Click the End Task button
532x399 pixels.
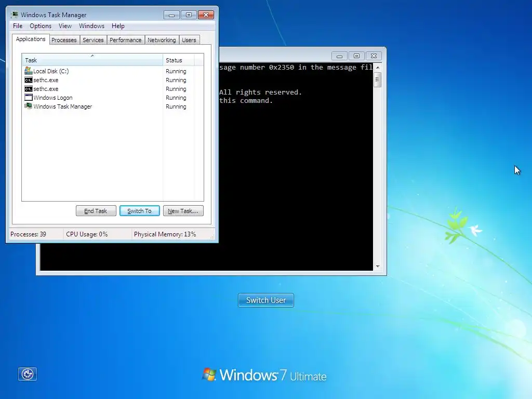point(96,211)
